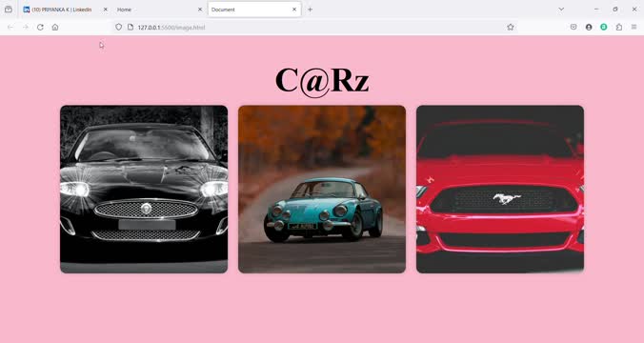Open a new tab with plus button
Image resolution: width=644 pixels, height=343 pixels.
(310, 10)
